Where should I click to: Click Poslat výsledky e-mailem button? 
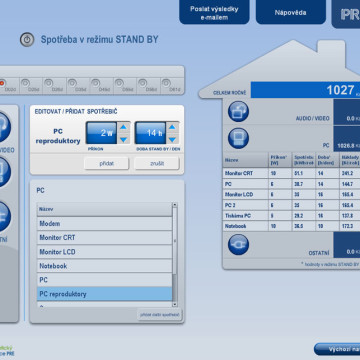[x=214, y=12]
